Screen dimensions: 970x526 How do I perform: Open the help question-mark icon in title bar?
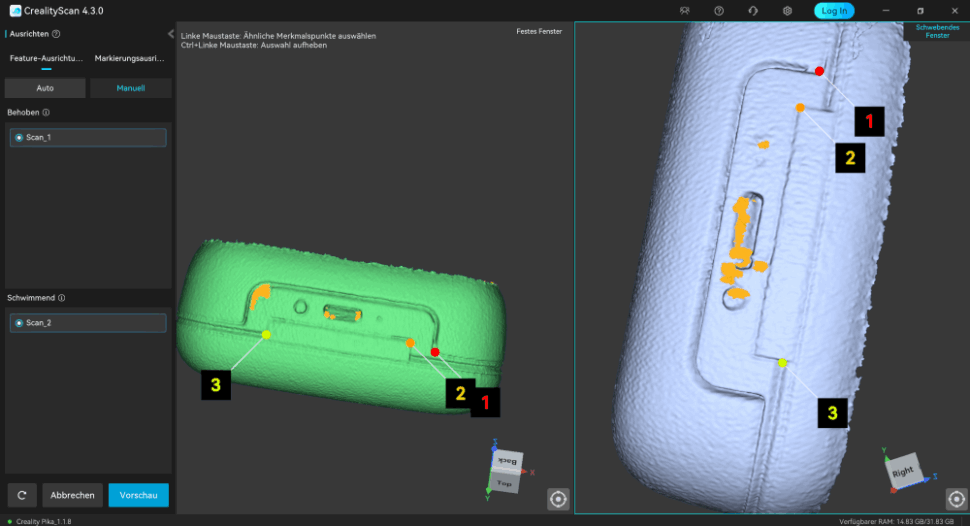pos(719,11)
